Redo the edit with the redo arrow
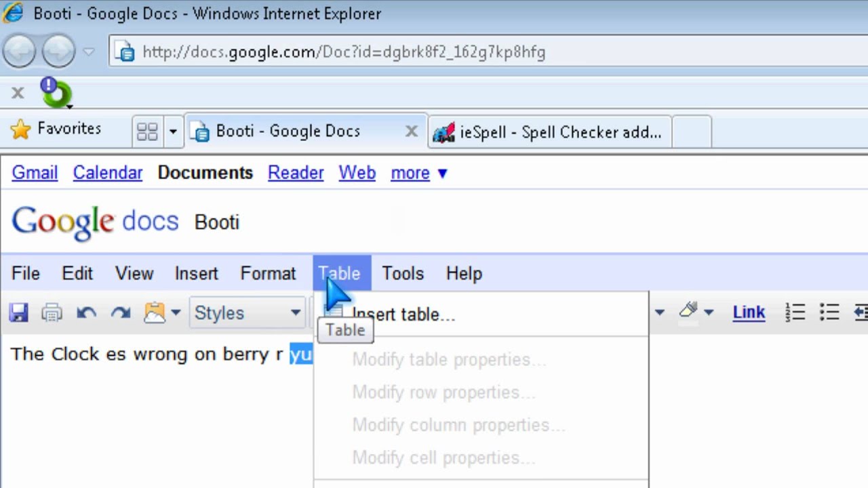The height and width of the screenshot is (488, 868). coord(121,312)
